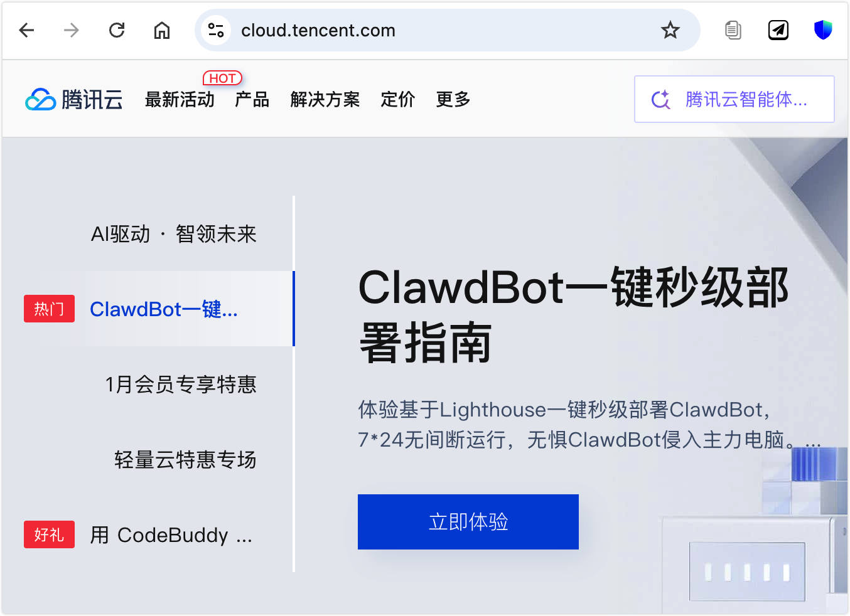This screenshot has width=850, height=616.
Task: Open the blue shield extension
Action: tap(823, 30)
